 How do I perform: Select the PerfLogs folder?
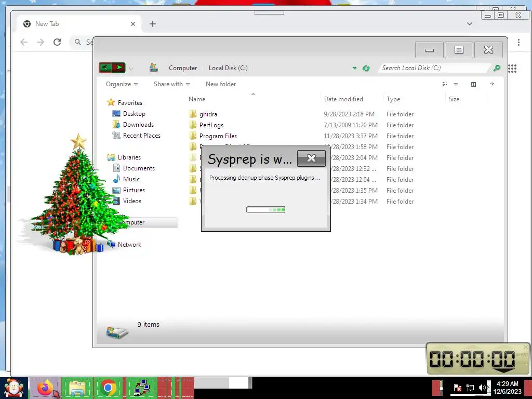[x=211, y=125]
